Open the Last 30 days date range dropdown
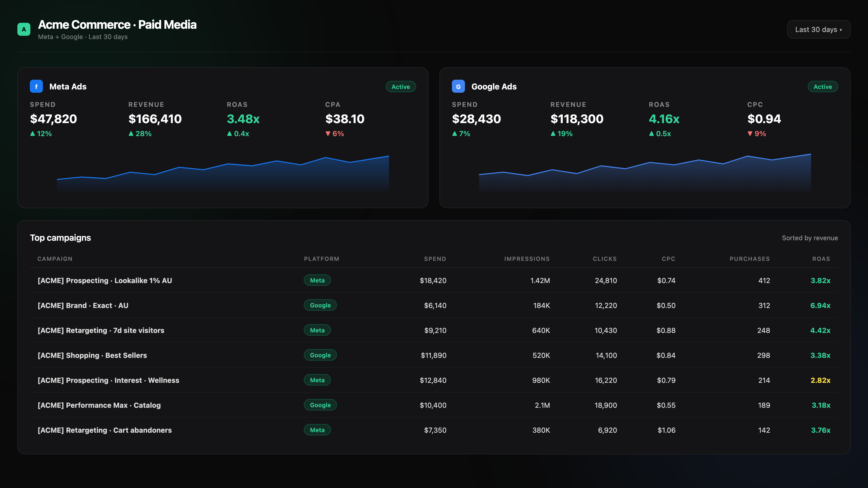The height and width of the screenshot is (488, 868). [x=818, y=29]
